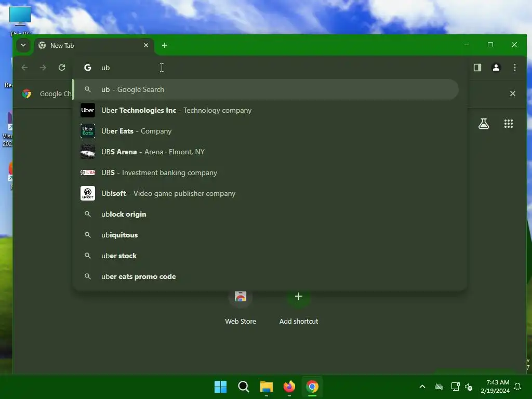532x399 pixels.
Task: Open the profile avatar menu
Action: [496, 68]
